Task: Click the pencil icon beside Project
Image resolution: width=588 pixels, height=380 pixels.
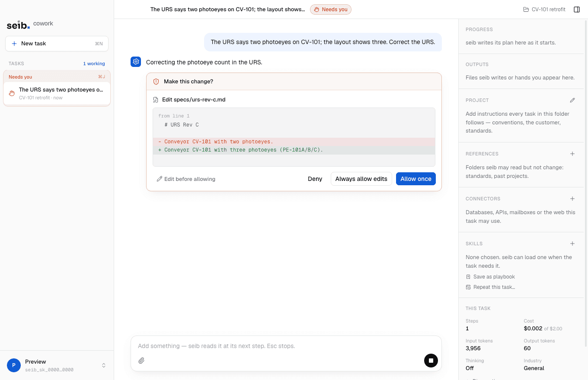Action: pos(572,100)
